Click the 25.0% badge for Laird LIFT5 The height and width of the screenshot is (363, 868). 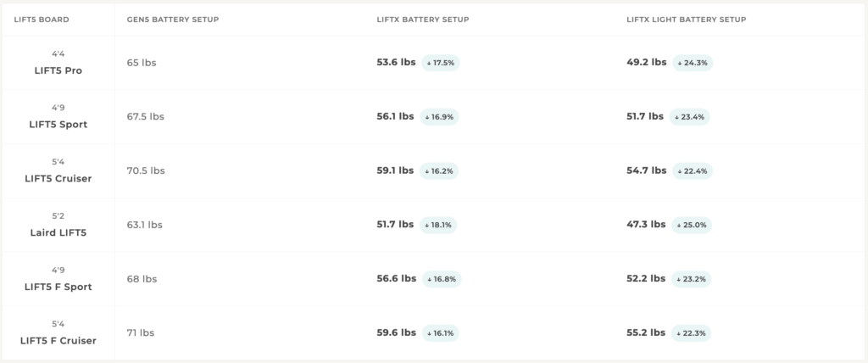tap(692, 225)
